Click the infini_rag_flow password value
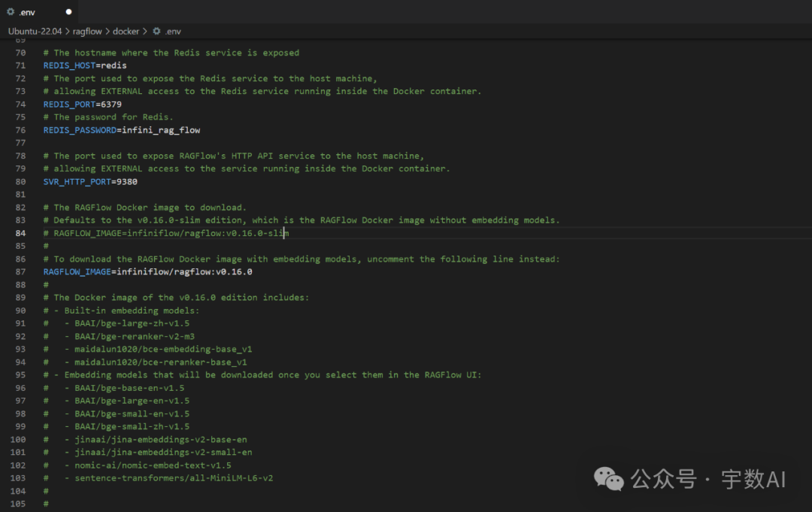 tap(161, 130)
